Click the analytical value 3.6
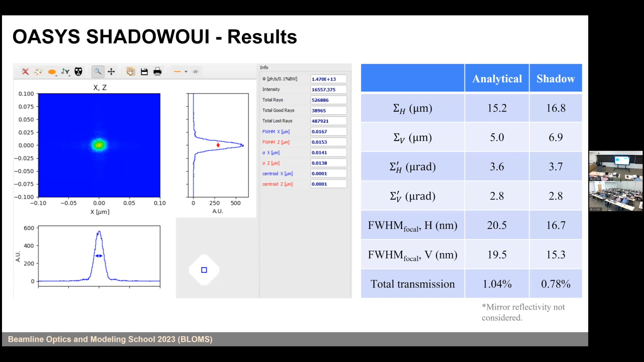The height and width of the screenshot is (362, 644). pos(497,167)
